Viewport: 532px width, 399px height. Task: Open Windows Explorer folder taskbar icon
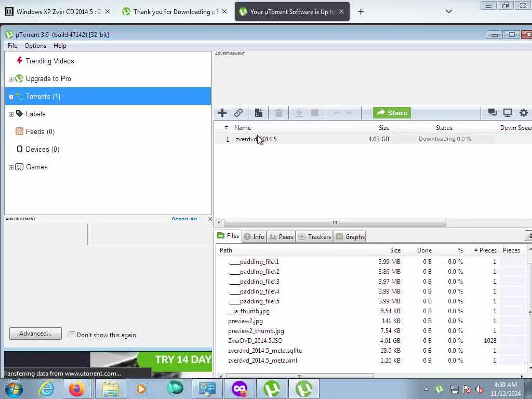tap(110, 389)
